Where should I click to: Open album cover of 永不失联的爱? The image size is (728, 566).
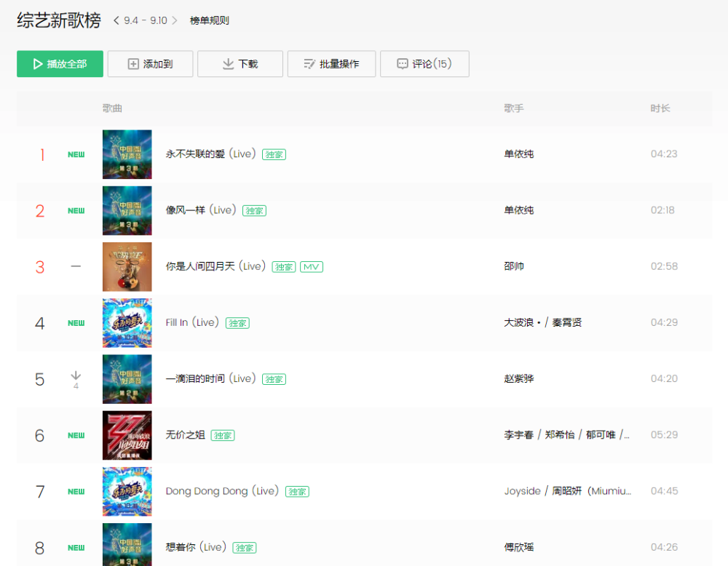click(127, 154)
